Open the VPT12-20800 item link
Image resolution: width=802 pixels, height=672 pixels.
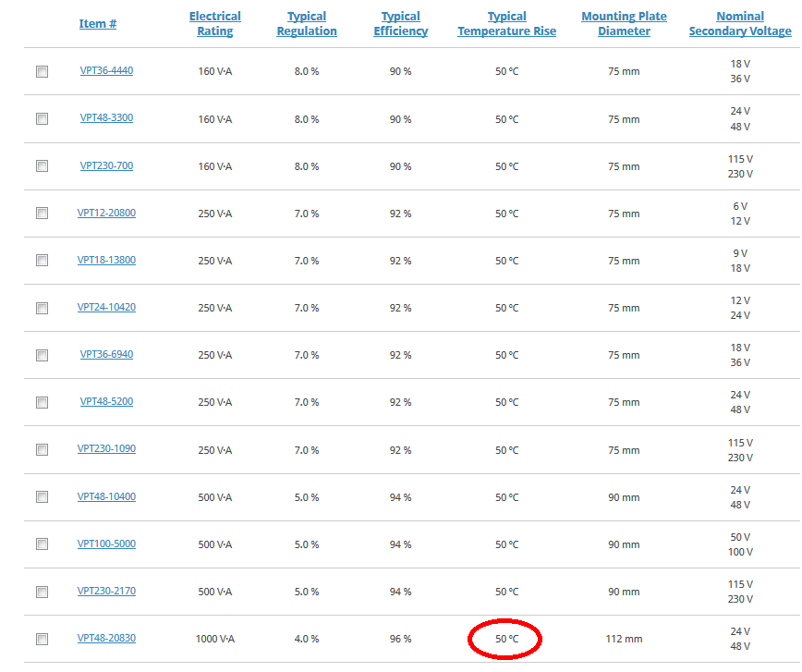coord(106,213)
